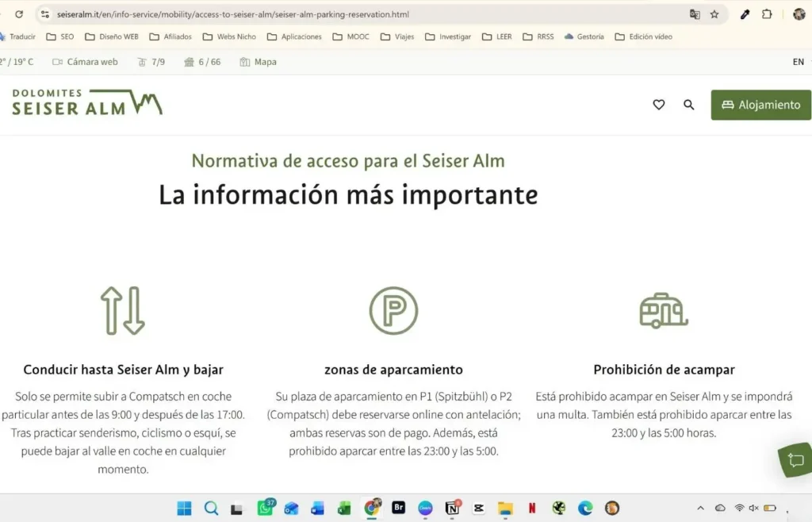Open the Windows Start menu

click(184, 508)
